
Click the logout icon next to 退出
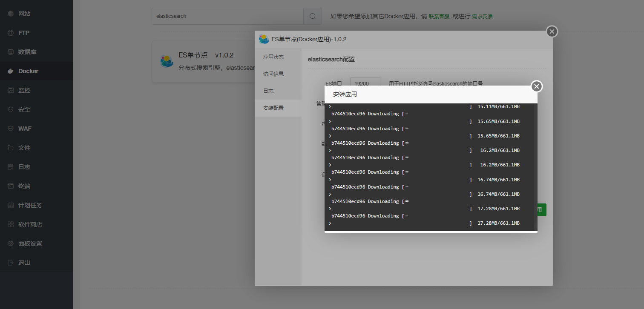(11, 263)
